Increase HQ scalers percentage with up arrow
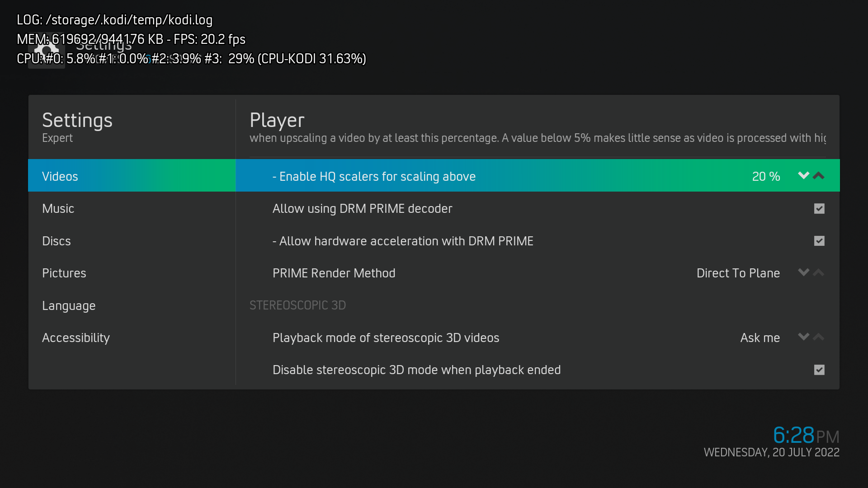 819,176
